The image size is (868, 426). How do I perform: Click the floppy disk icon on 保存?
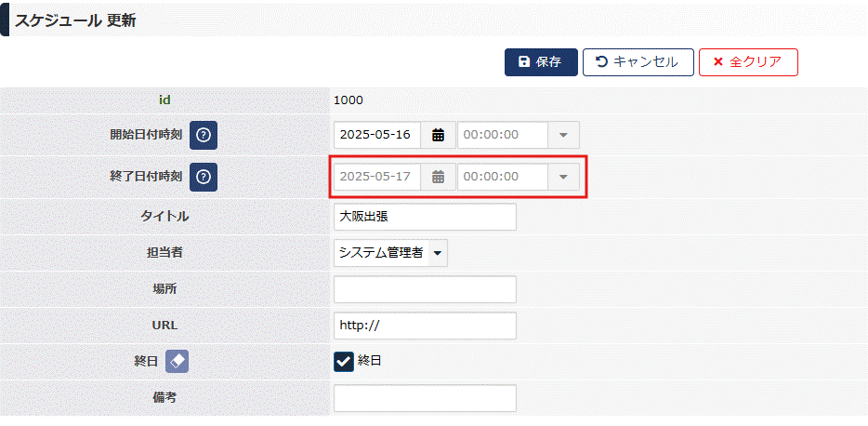click(x=523, y=62)
